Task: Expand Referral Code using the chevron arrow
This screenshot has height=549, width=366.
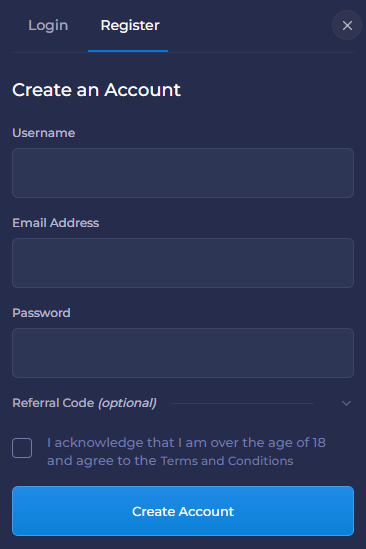Action: pos(346,403)
